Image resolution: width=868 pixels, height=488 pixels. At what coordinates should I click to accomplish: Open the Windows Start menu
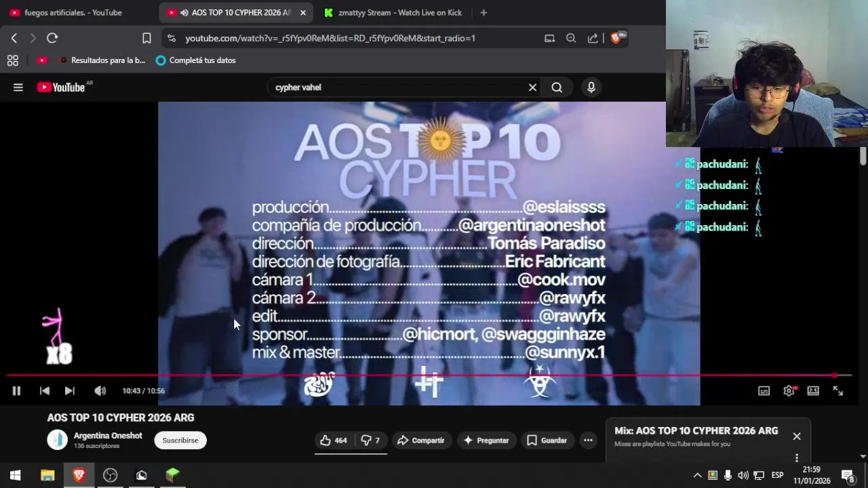pyautogui.click(x=15, y=475)
